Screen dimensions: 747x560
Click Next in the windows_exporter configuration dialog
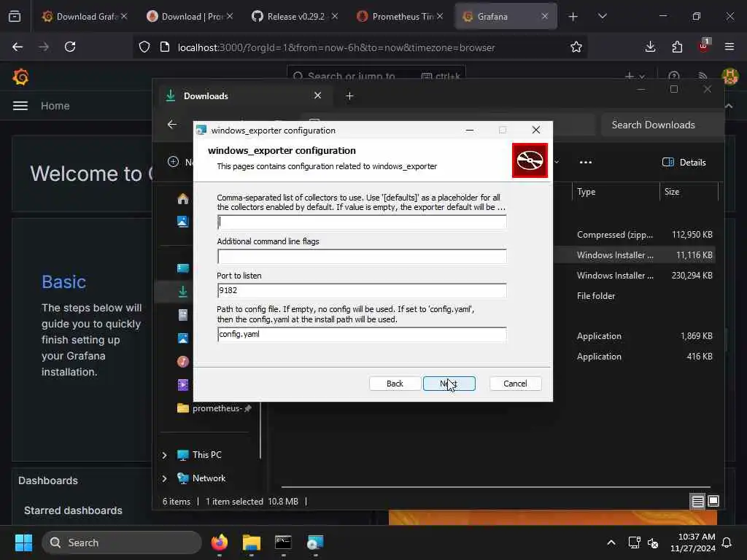449,384
